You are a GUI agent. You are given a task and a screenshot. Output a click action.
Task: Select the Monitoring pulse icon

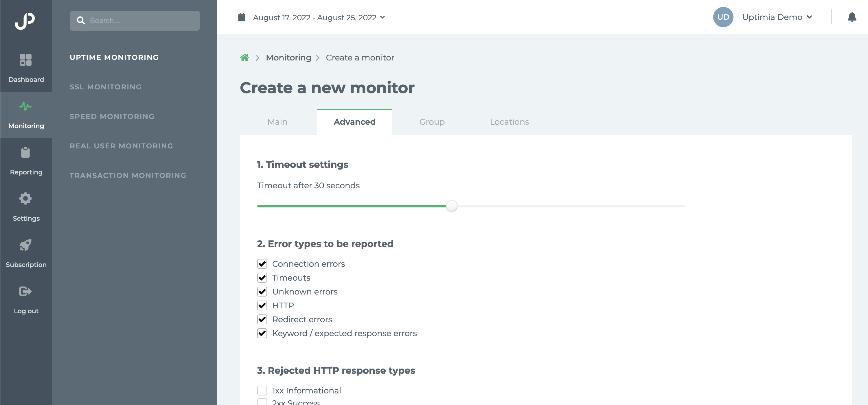coord(26,106)
